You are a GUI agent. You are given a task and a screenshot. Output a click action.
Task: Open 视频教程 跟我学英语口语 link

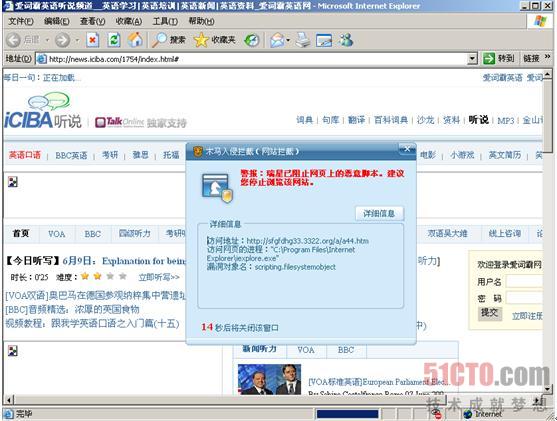(x=92, y=324)
